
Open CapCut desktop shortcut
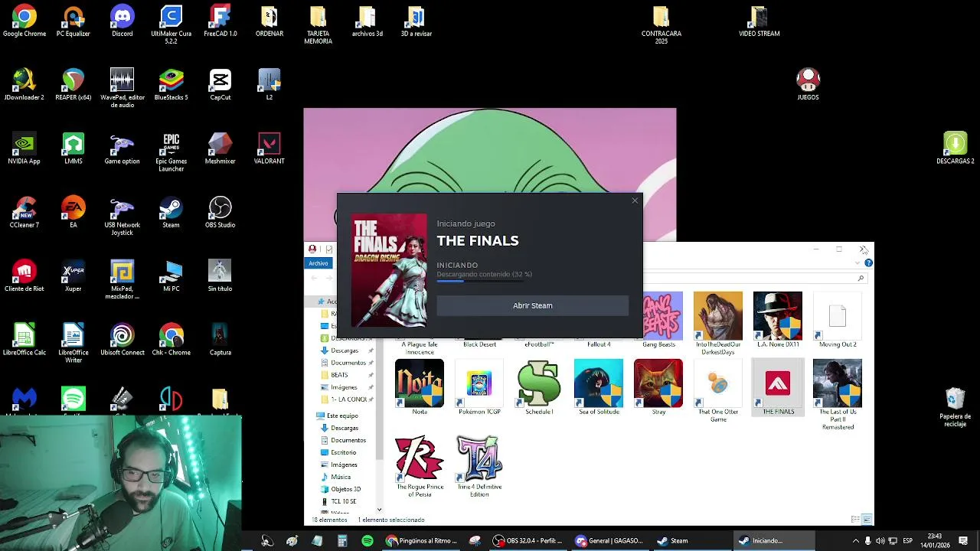pyautogui.click(x=220, y=85)
